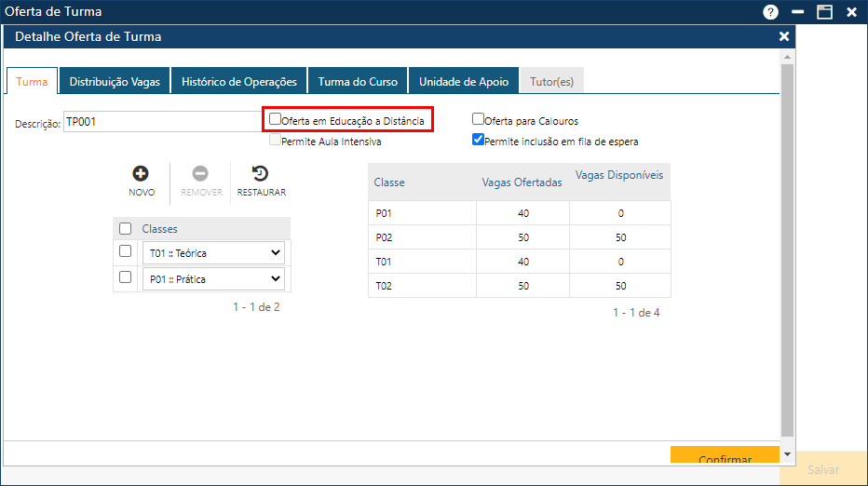Close the Detalhe Oferta de Turma dialog
The height and width of the screenshot is (486, 868).
tap(784, 36)
